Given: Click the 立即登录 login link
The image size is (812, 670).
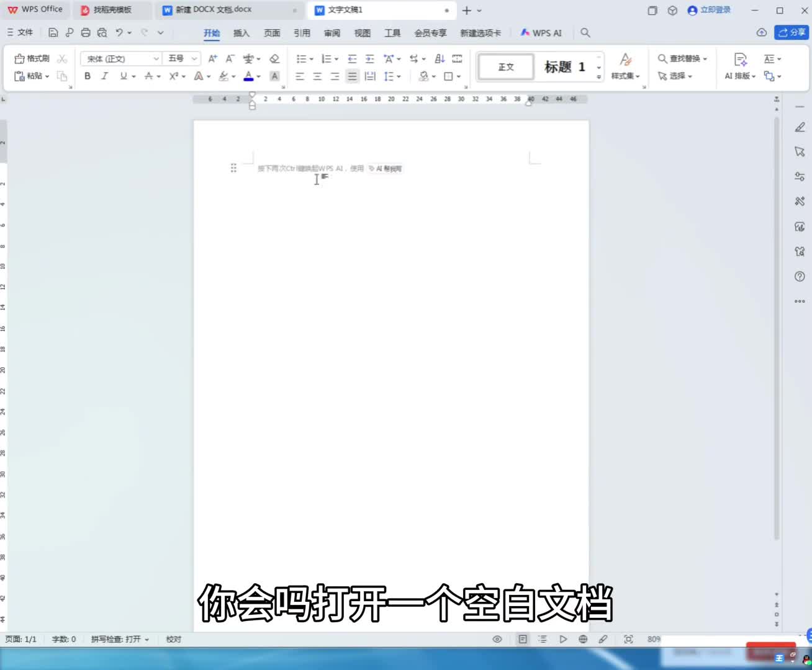Looking at the screenshot, I should pos(710,10).
